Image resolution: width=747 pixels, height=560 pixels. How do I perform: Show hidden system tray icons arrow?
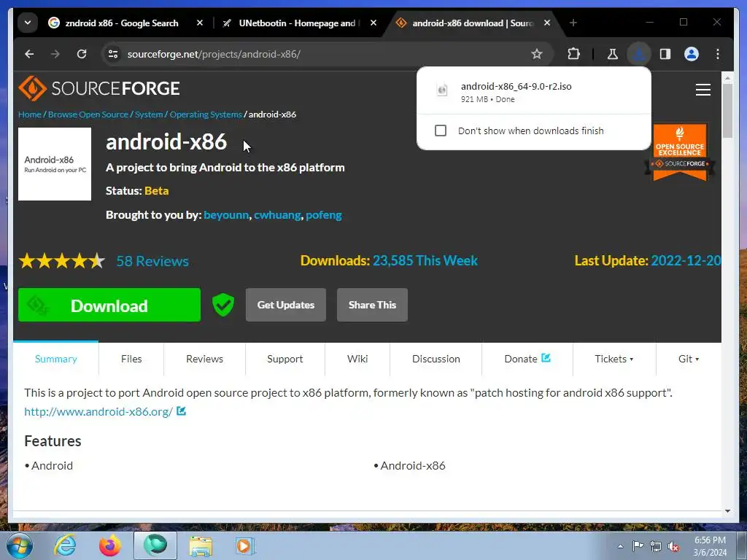point(620,546)
